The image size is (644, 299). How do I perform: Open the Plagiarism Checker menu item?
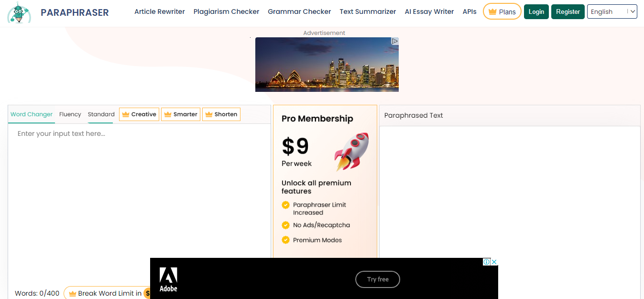pyautogui.click(x=226, y=11)
